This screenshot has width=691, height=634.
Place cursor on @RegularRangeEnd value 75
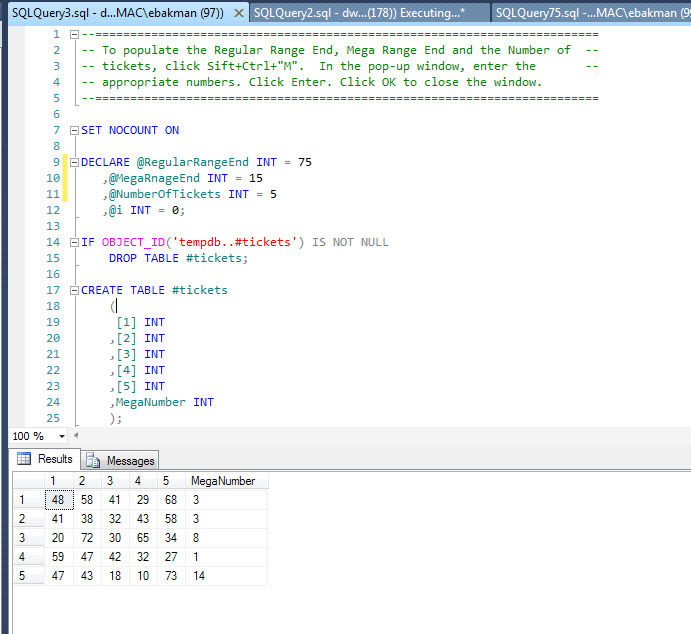[304, 162]
